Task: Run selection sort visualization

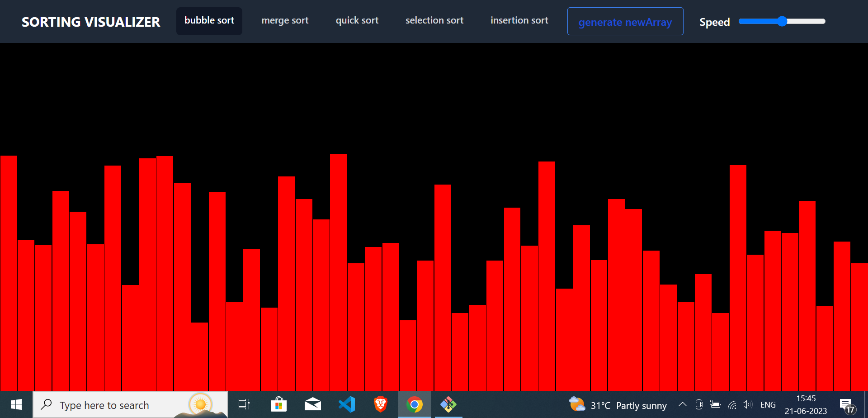Action: [434, 20]
